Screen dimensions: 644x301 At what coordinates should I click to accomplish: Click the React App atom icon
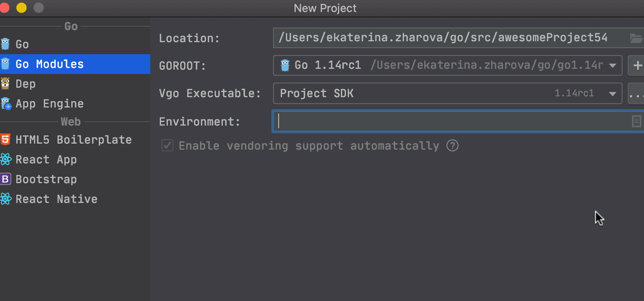[x=5, y=159]
